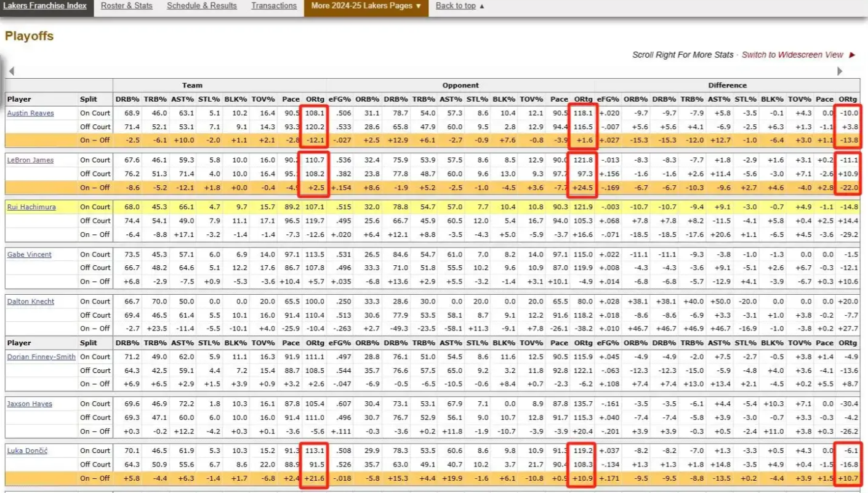
Task: Click the Opponent column group header
Action: 460,86
